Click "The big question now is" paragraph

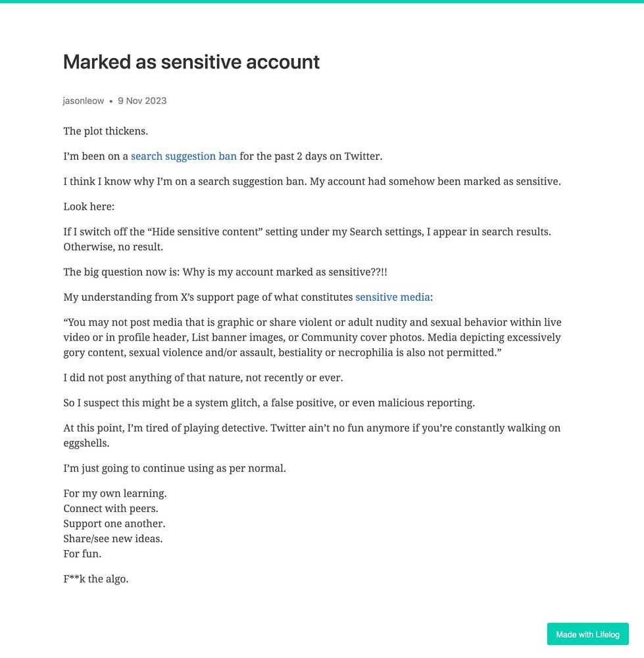pyautogui.click(x=225, y=272)
